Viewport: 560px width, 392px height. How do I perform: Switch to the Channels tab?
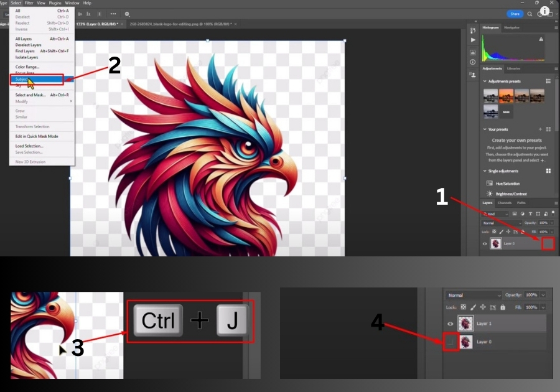(505, 203)
